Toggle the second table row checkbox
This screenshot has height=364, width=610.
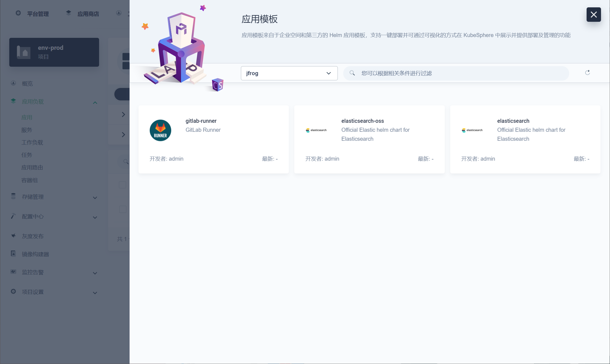coord(122,209)
